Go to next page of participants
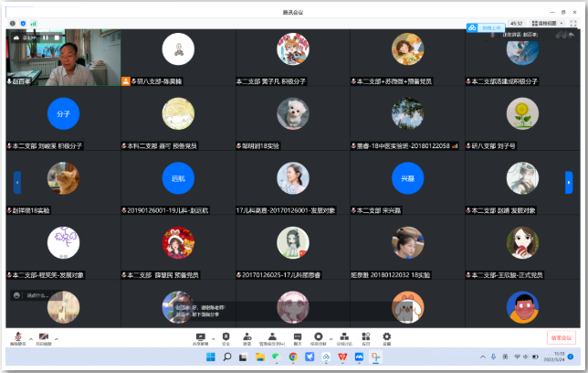The height and width of the screenshot is (373, 588). (569, 182)
